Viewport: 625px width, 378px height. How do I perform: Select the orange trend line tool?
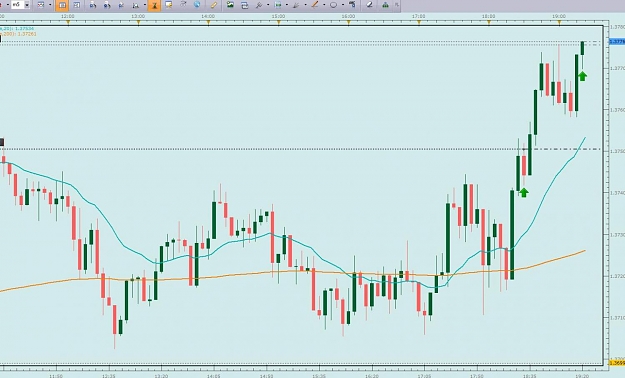tap(315, 5)
